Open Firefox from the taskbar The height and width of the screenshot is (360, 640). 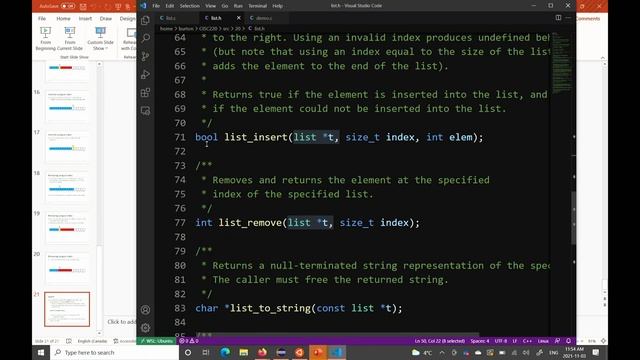coord(262,352)
